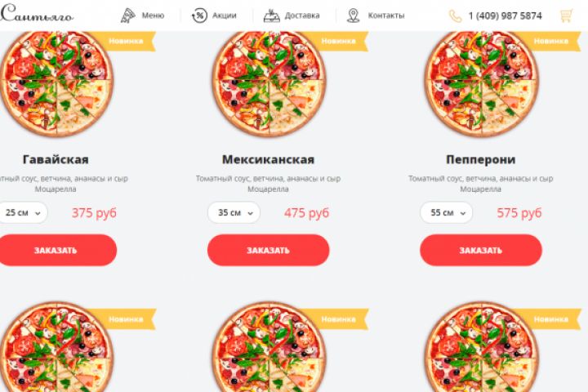Select the Мексиканская pizza image
The height and width of the screenshot is (392, 588).
click(x=269, y=82)
